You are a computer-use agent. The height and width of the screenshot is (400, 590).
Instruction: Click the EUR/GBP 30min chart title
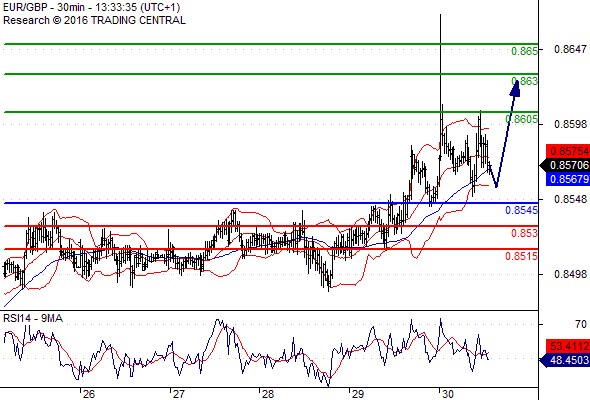92,8
